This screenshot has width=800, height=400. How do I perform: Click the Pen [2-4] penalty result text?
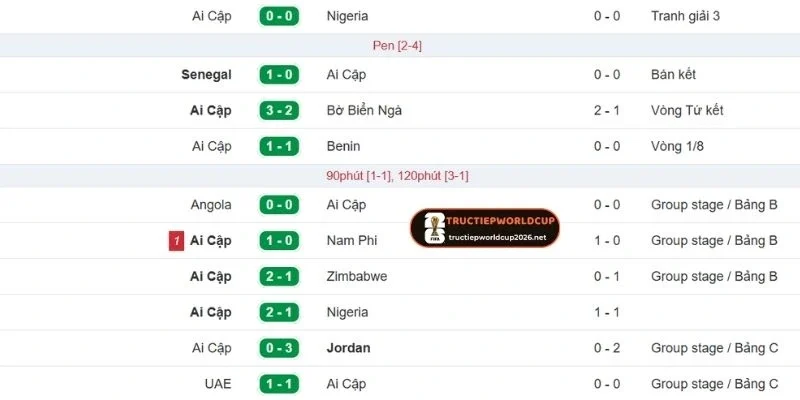click(x=397, y=45)
